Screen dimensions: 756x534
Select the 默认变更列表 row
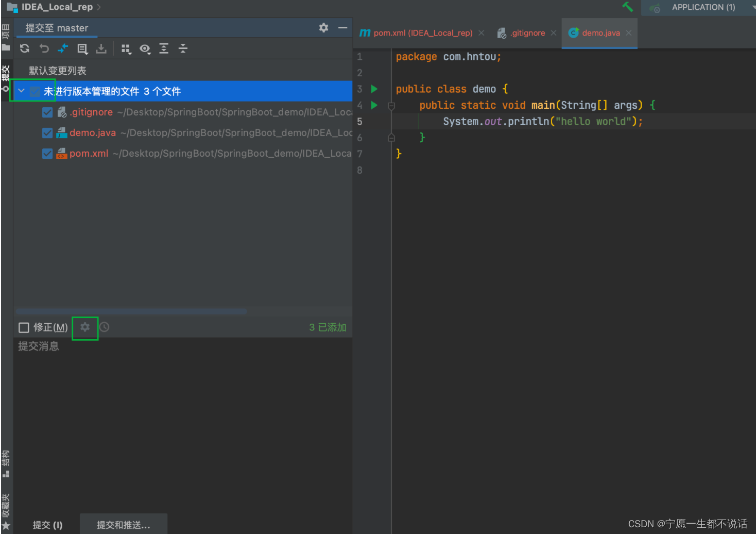pyautogui.click(x=183, y=71)
